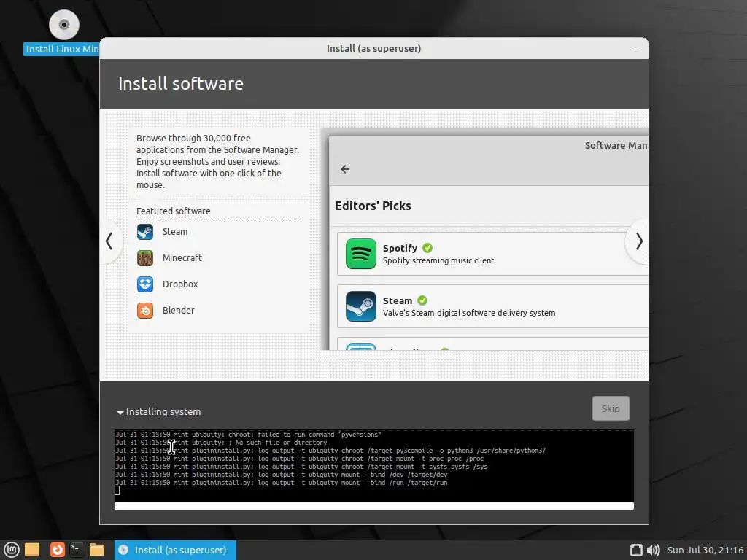The image size is (747, 560).
Task: Click the Dropbox label in Featured software
Action: coord(180,284)
